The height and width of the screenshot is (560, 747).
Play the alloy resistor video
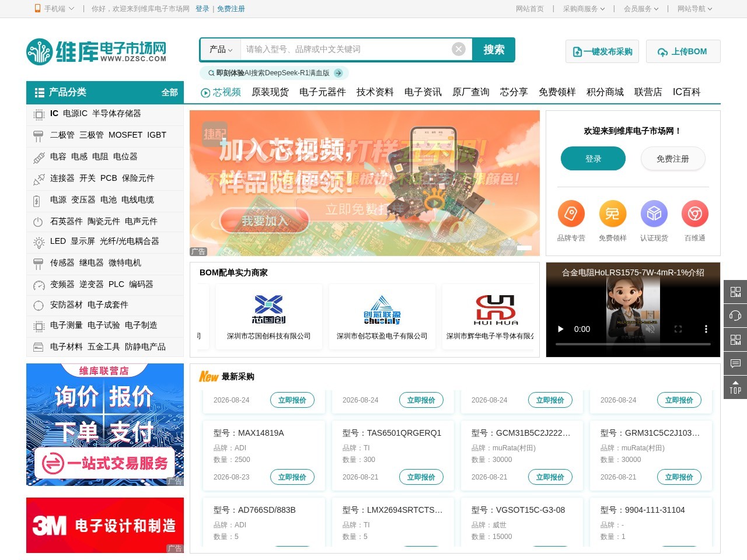coord(560,329)
